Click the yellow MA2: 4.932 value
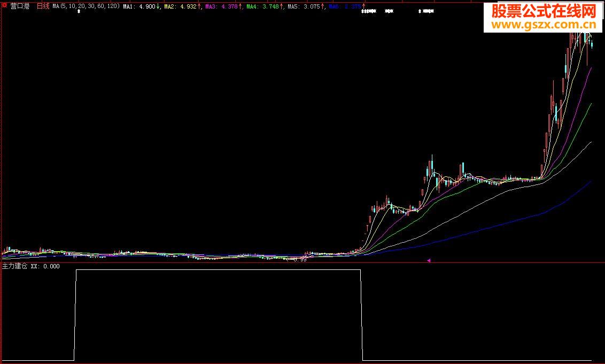 (x=180, y=6)
